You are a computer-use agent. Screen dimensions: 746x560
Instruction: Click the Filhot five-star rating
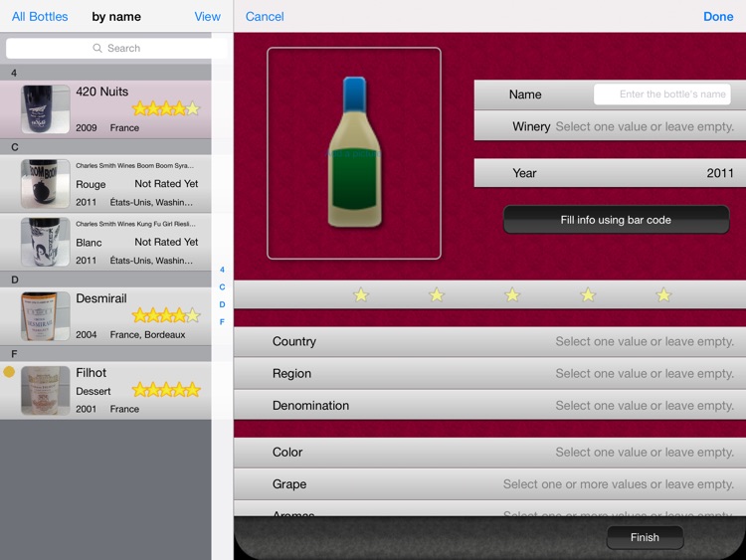coord(166,390)
